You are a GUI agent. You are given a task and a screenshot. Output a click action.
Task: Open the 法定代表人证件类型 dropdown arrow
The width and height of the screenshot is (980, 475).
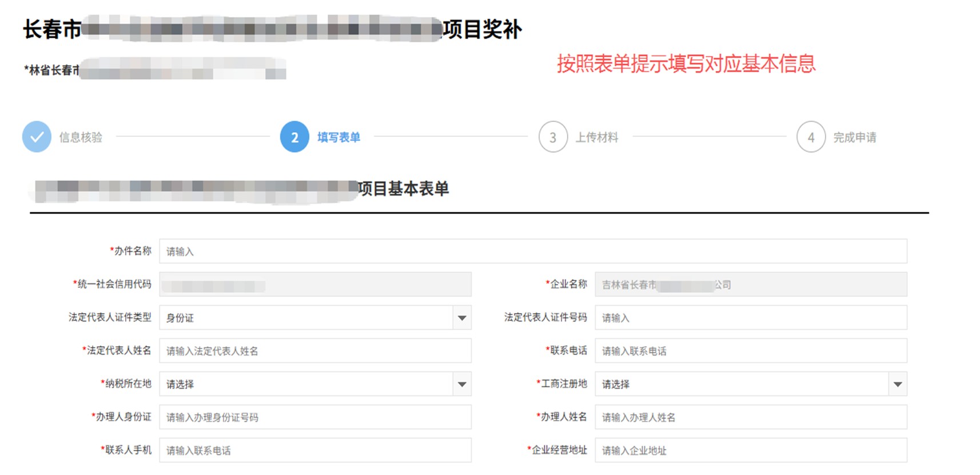pos(461,318)
